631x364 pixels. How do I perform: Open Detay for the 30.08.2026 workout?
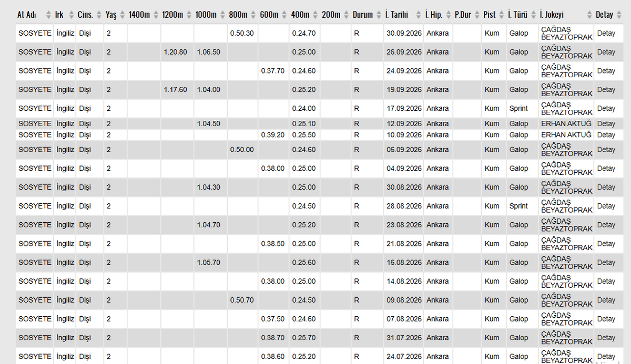pyautogui.click(x=606, y=187)
